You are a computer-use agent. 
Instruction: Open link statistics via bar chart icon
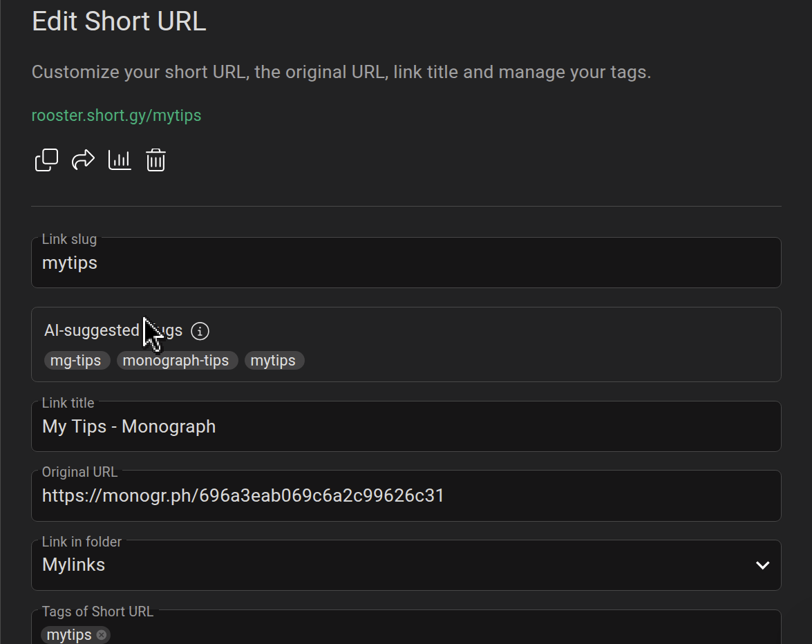tap(120, 160)
